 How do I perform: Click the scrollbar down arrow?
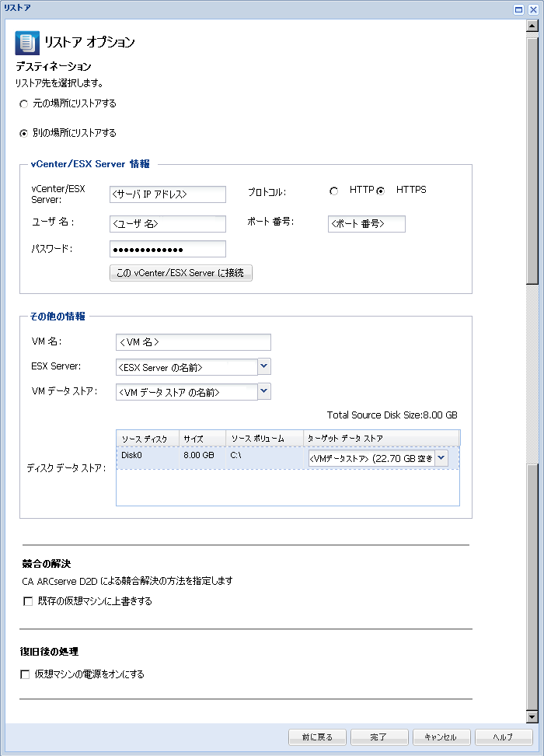pos(532,717)
